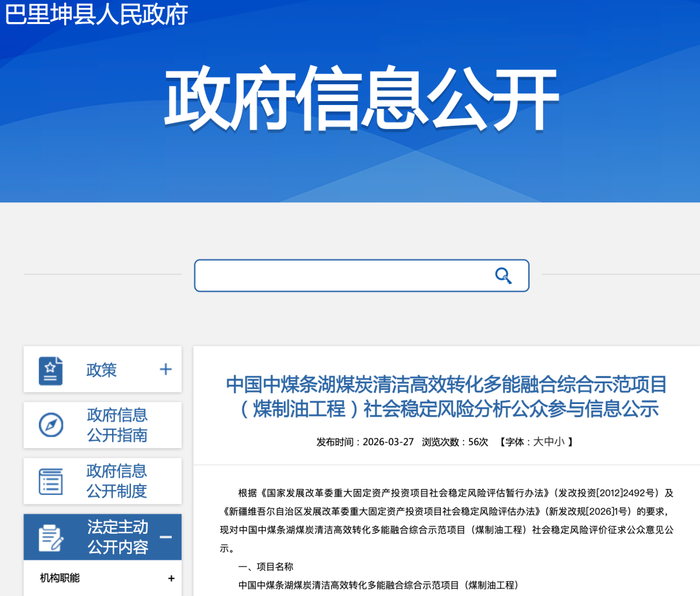Click the notepad pencil icon for 法定主动公开内容
The image size is (700, 596).
click(51, 538)
